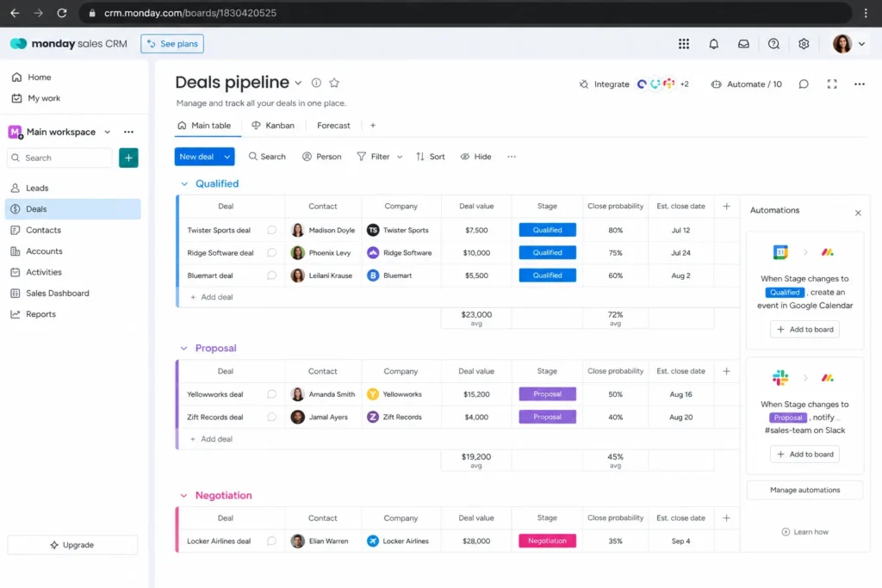Open conversation bubble for Ridge Software deal
This screenshot has width=882, height=588.
coord(271,253)
